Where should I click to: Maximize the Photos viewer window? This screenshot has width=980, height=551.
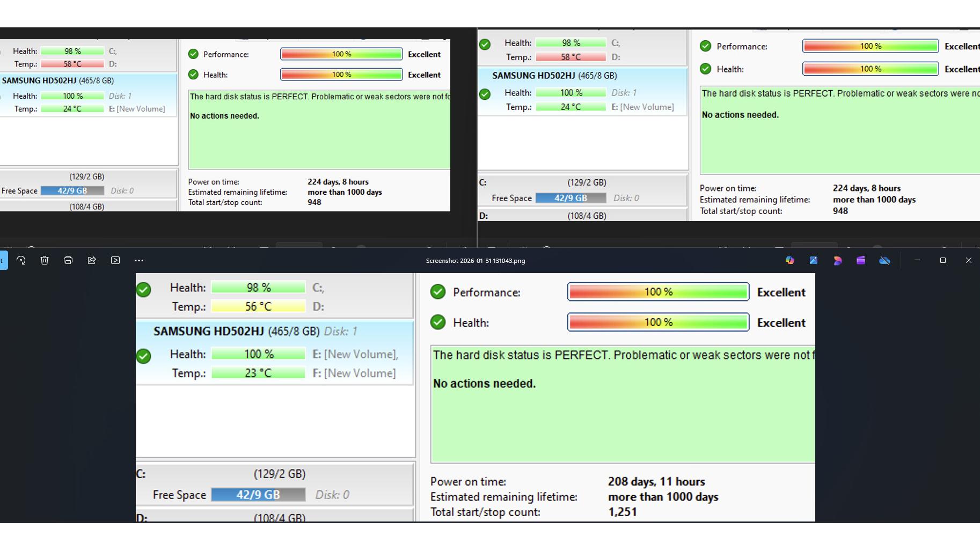pos(943,260)
